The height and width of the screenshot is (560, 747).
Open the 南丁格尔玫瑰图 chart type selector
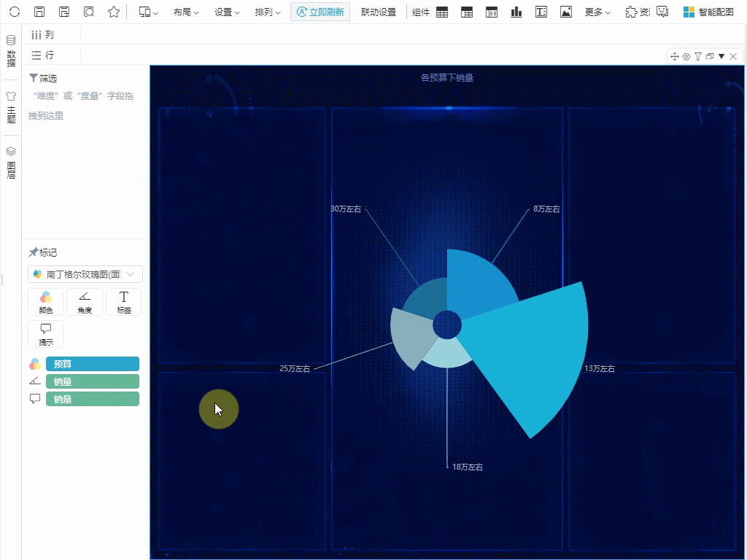[85, 274]
